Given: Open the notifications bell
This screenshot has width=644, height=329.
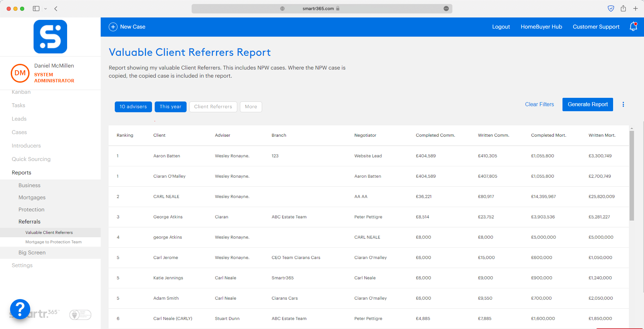Looking at the screenshot, I should point(633,27).
